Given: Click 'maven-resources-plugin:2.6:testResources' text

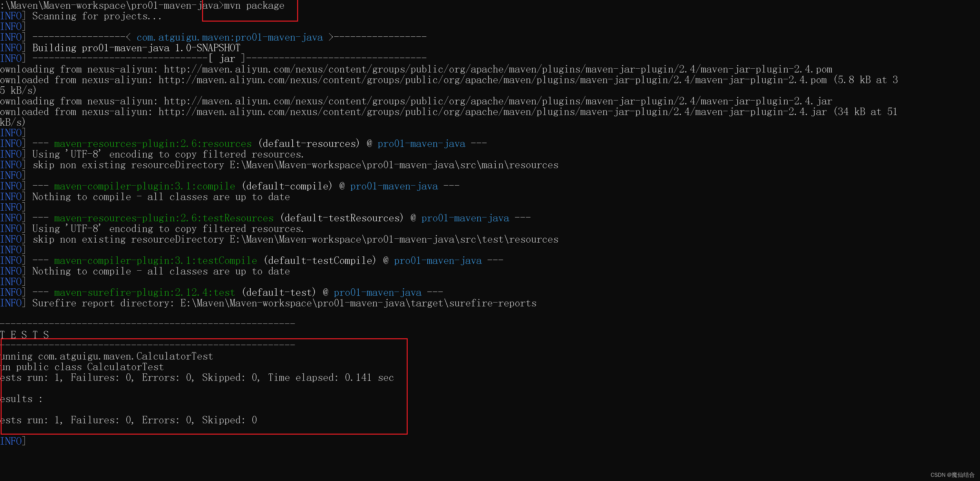Looking at the screenshot, I should pos(164,219).
